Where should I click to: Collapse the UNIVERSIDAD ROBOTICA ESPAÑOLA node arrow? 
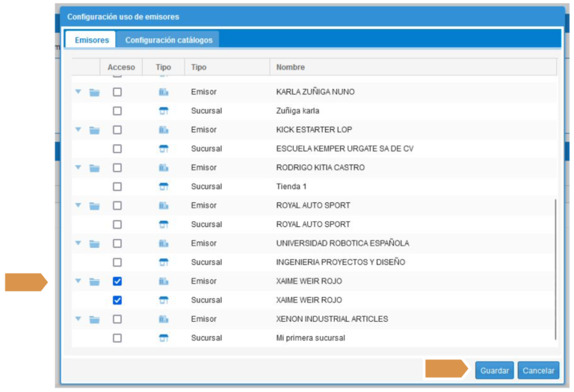coord(78,243)
